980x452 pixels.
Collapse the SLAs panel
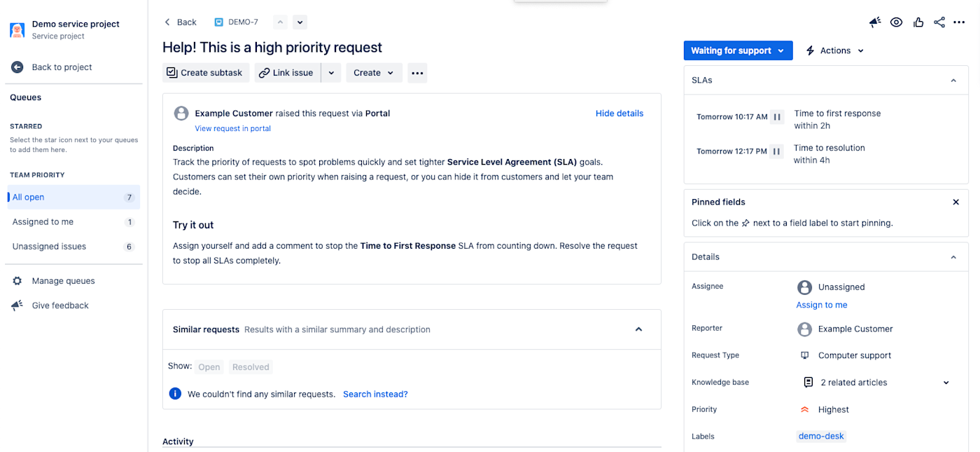coord(953,81)
